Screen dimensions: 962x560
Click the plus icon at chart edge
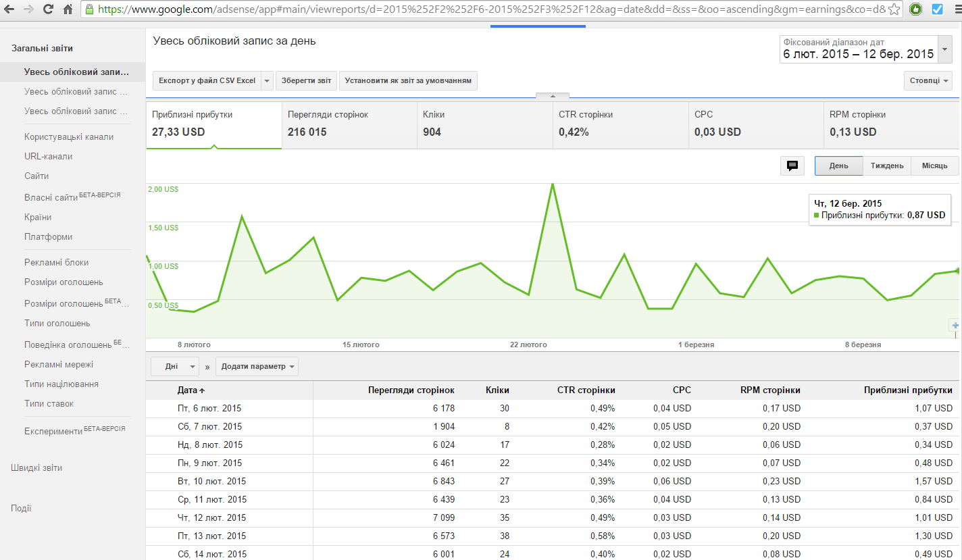tap(955, 326)
